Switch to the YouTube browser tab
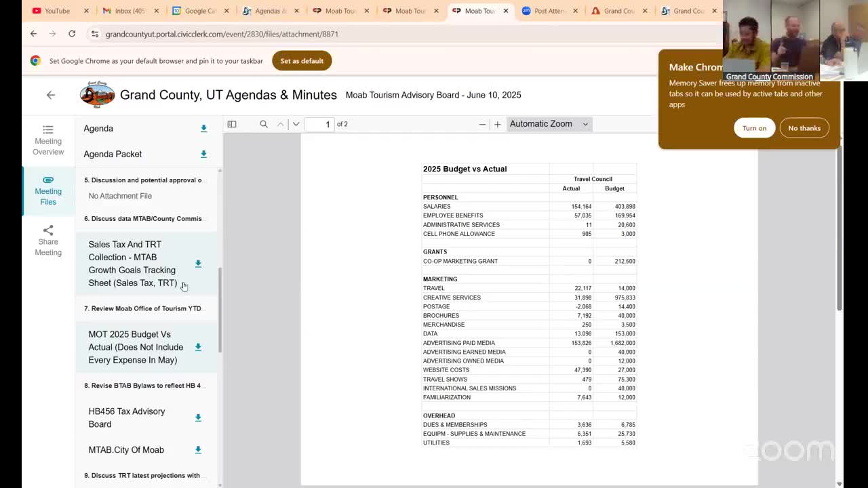The image size is (868, 488). 57,11
